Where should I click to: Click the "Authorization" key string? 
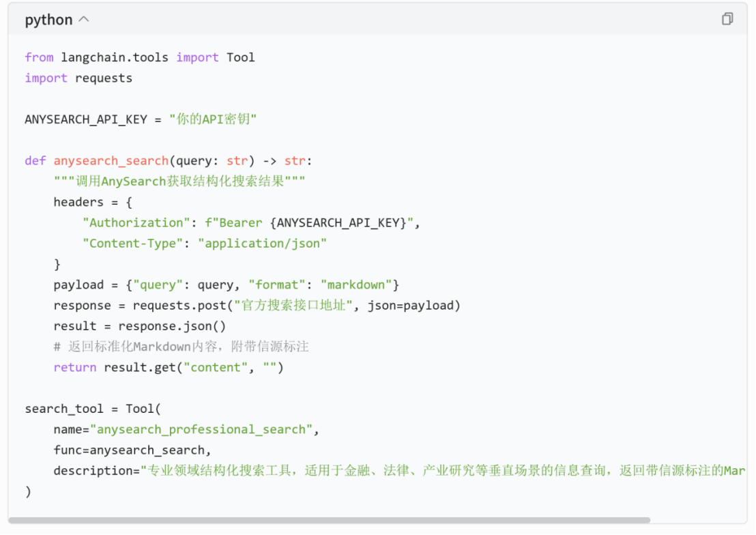pyautogui.click(x=136, y=223)
